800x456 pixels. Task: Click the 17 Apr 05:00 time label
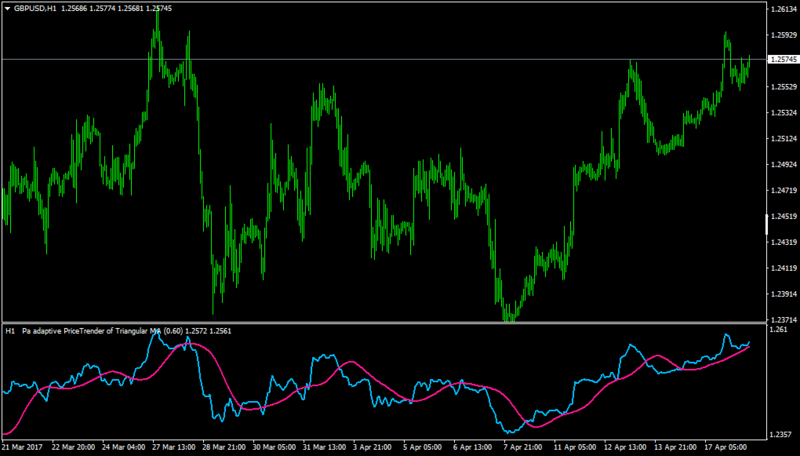tap(727, 447)
